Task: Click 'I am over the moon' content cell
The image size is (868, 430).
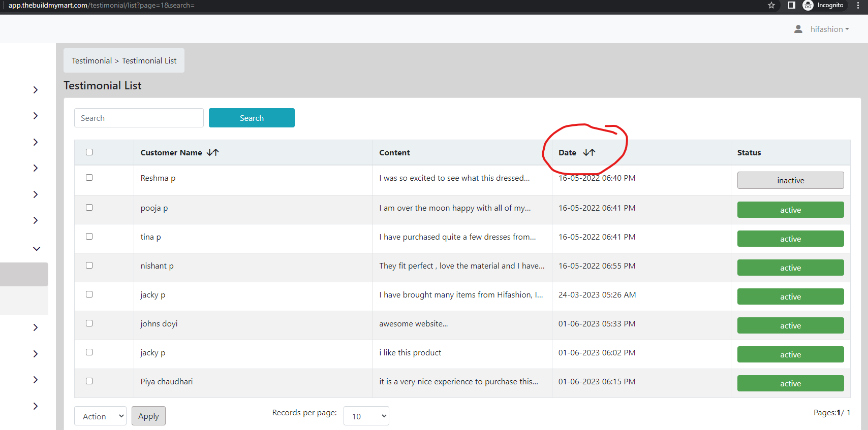Action: point(455,208)
